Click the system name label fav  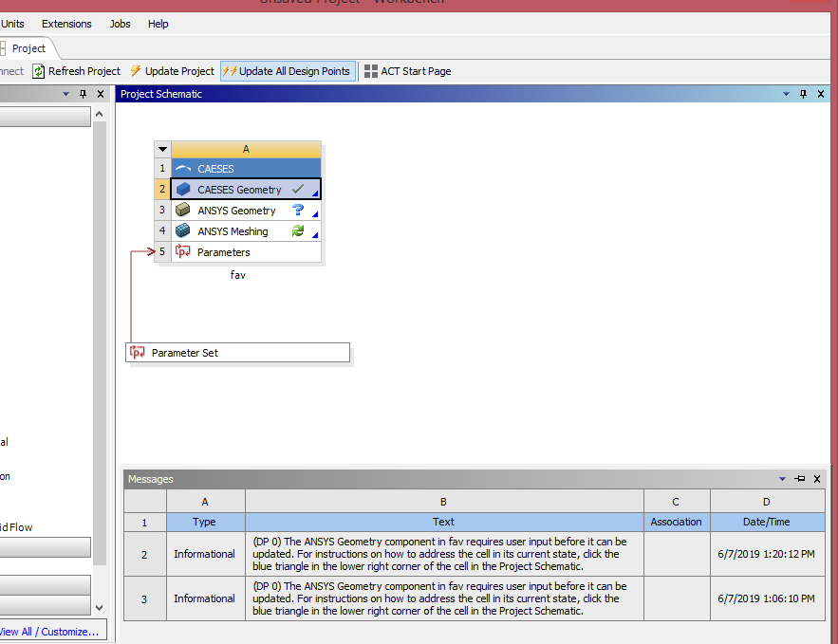pos(238,275)
